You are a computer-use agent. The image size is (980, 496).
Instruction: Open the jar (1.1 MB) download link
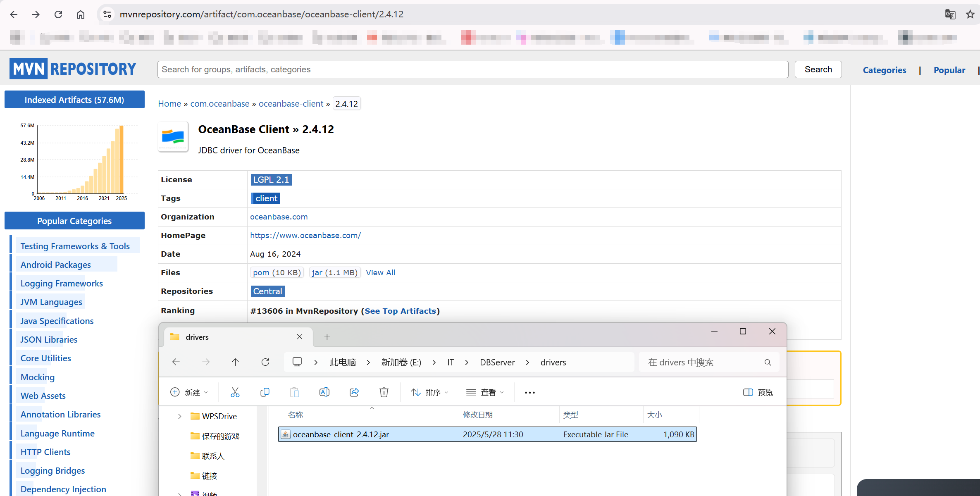tap(334, 272)
